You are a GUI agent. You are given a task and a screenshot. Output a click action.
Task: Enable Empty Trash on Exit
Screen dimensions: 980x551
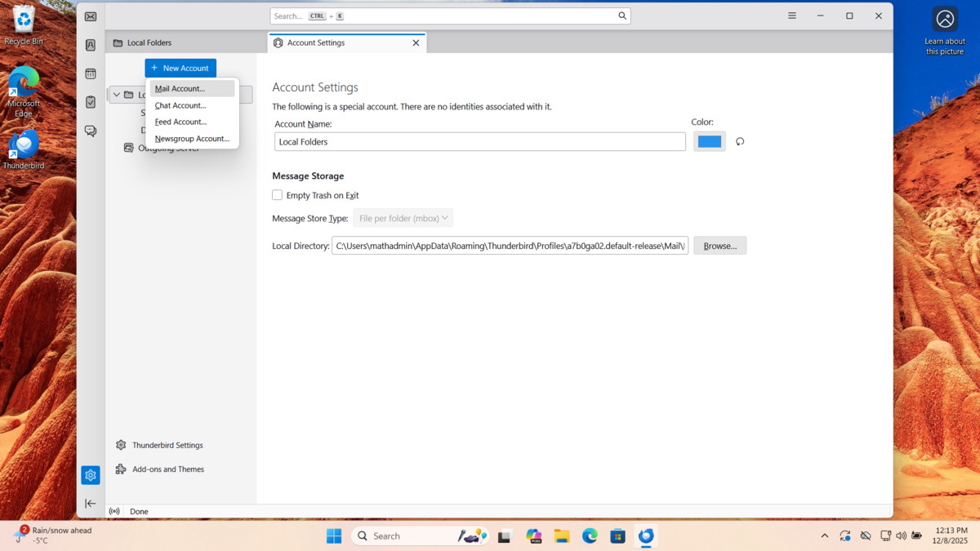278,195
